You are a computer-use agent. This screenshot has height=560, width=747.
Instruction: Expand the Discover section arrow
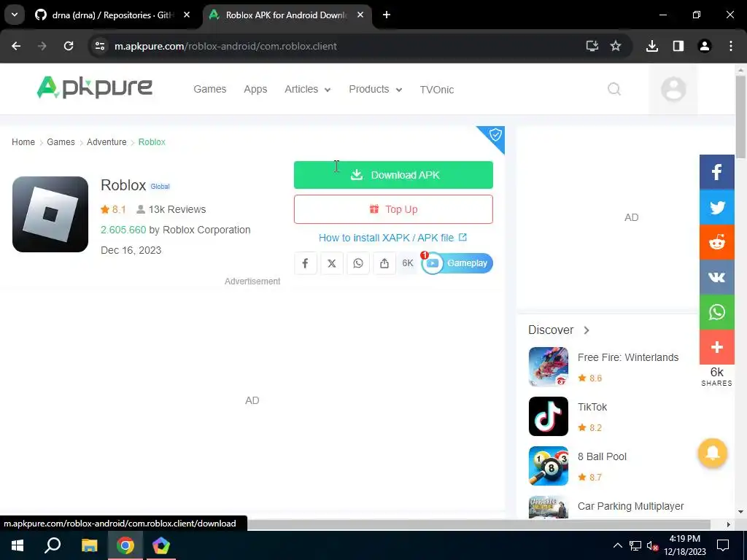pos(587,330)
